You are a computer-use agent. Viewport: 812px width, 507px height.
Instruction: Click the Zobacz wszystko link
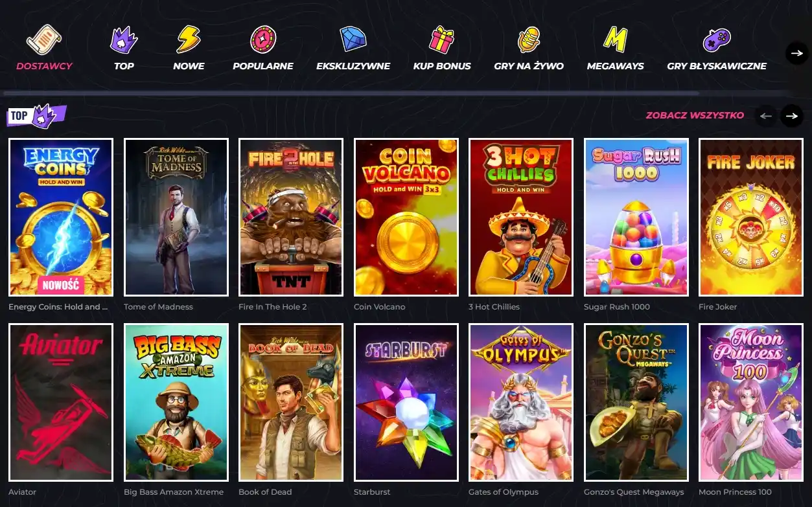pyautogui.click(x=695, y=115)
